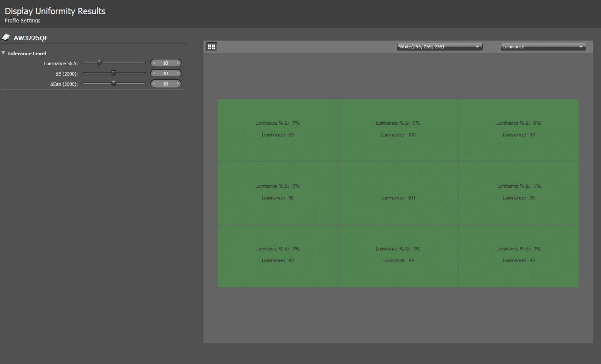Select the center zone with Luminance 101
The height and width of the screenshot is (364, 601).
click(x=398, y=193)
